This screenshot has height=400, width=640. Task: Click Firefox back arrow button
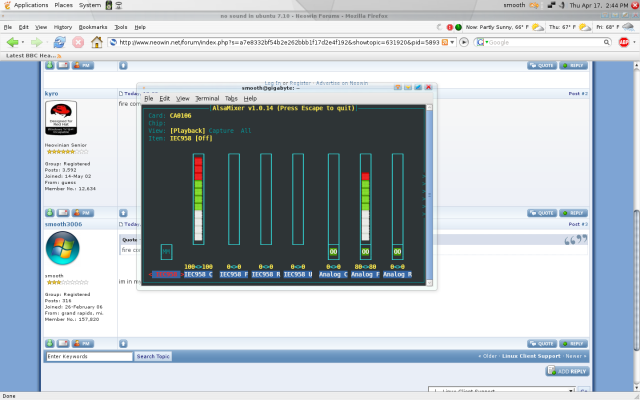13,42
